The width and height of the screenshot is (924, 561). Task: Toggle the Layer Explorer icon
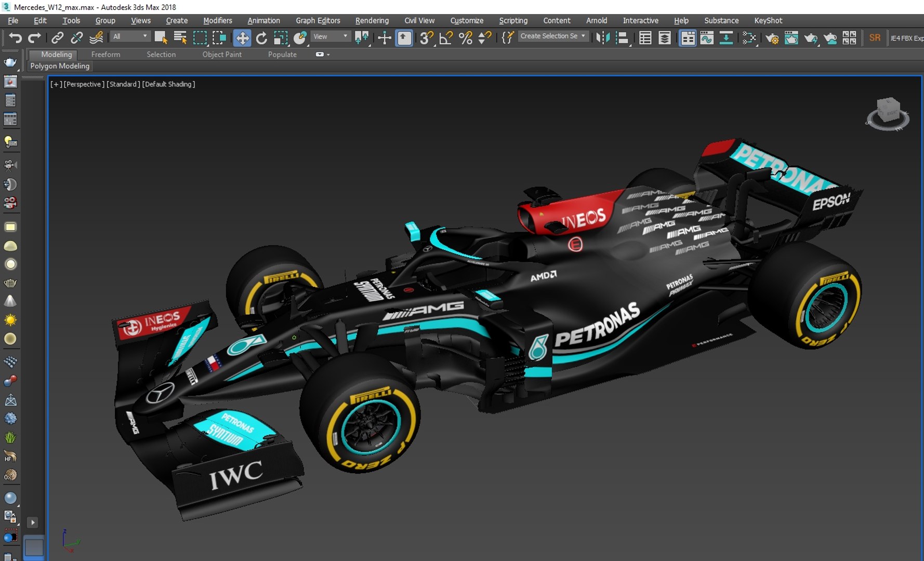(x=664, y=37)
